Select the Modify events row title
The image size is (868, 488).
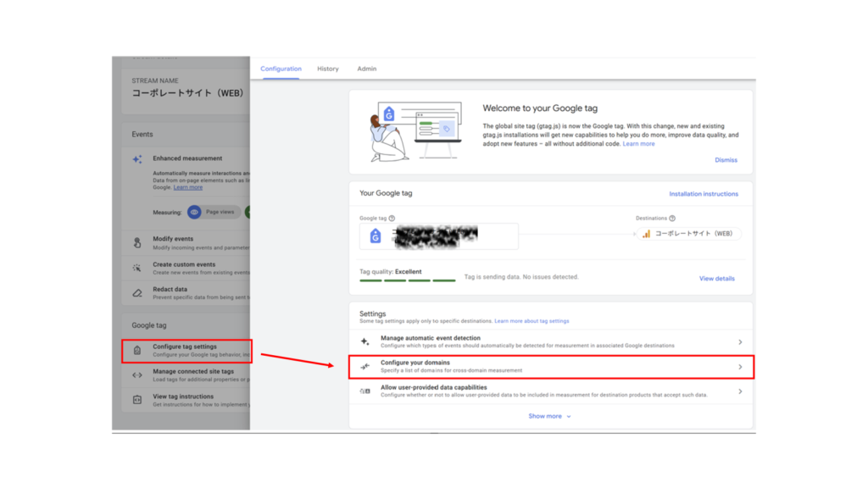point(173,239)
